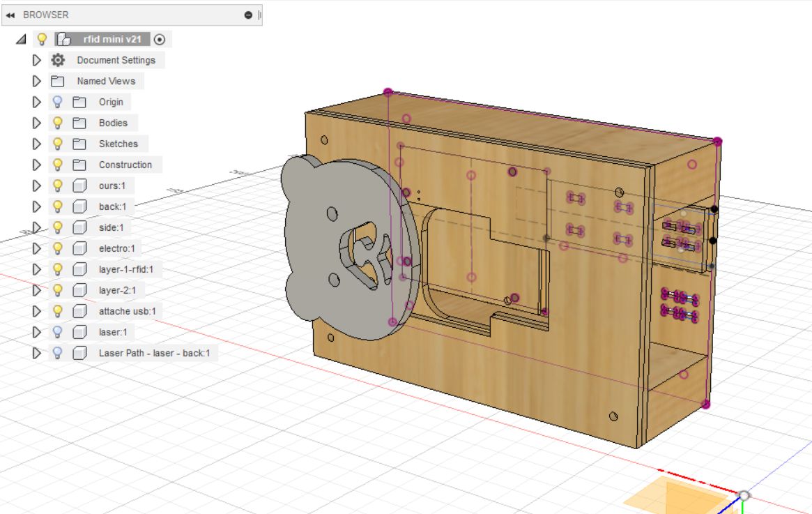Expand the side:1 component
Viewport: 812px width, 514px height.
(36, 227)
